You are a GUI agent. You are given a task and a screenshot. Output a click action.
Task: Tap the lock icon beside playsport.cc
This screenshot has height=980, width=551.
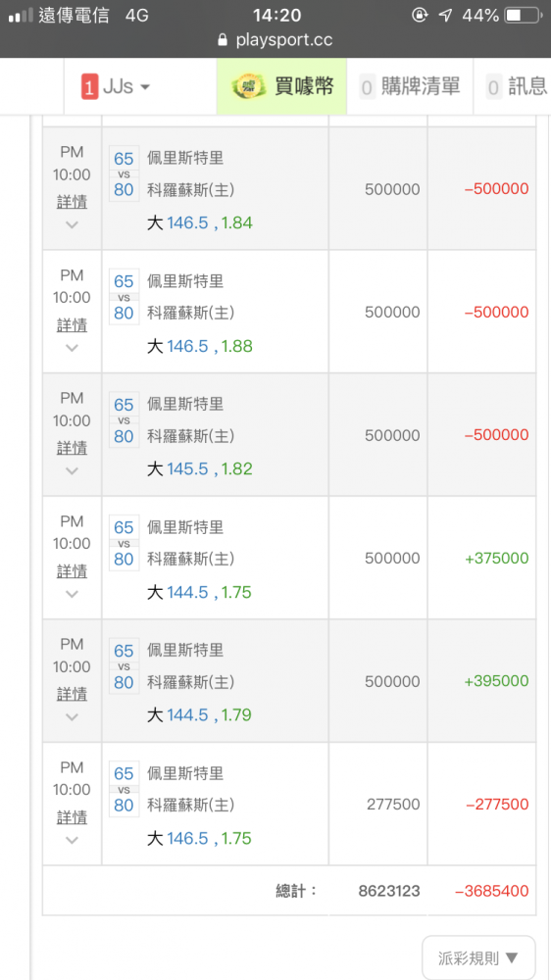click(222, 40)
